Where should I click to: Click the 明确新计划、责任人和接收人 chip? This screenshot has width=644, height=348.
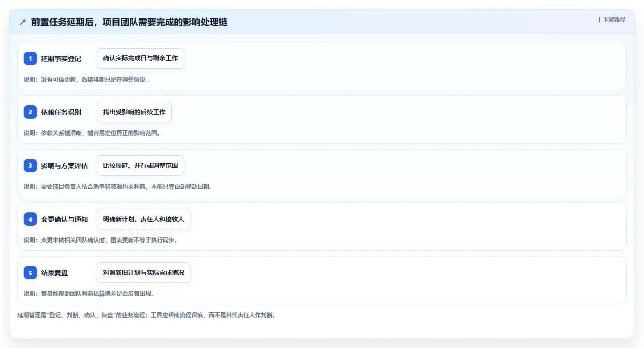[x=144, y=219]
